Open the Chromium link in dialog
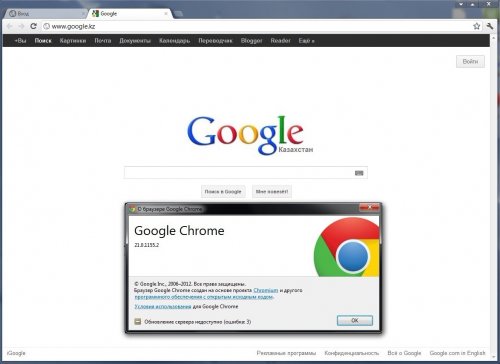The height and width of the screenshot is (364, 500). (266, 290)
